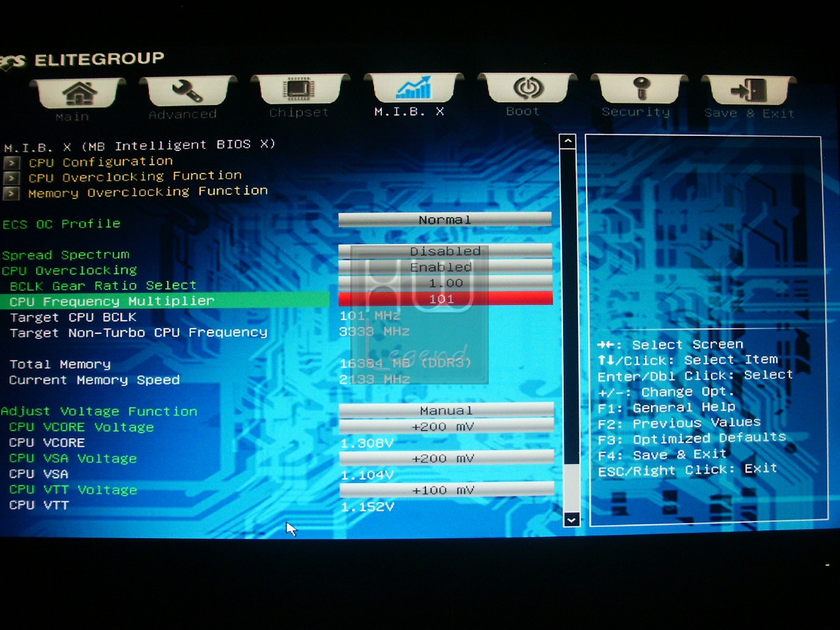Change CPU VCORE Voltage +200 mV value
This screenshot has width=840, height=630.
click(447, 427)
